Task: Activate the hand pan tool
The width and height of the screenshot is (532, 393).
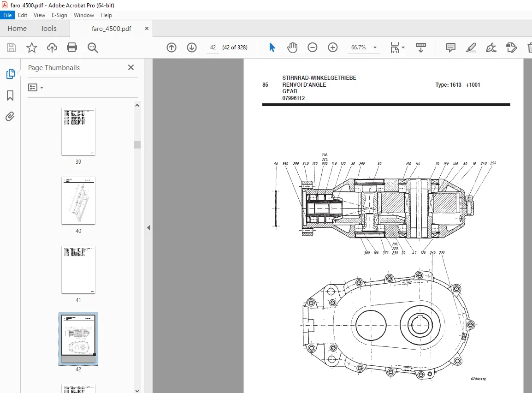Action: [x=292, y=48]
